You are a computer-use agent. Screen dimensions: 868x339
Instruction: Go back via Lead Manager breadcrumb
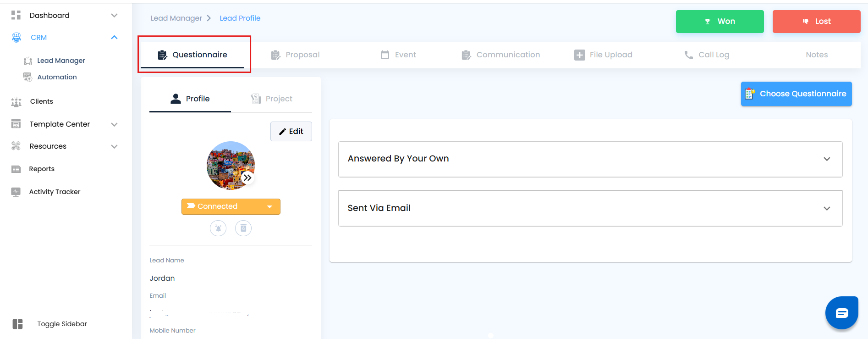[x=176, y=18]
